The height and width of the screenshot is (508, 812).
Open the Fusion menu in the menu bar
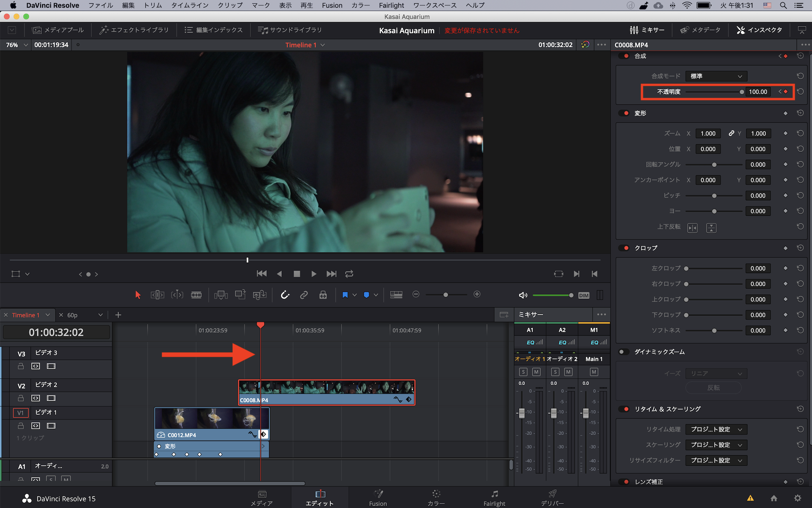pyautogui.click(x=332, y=5)
